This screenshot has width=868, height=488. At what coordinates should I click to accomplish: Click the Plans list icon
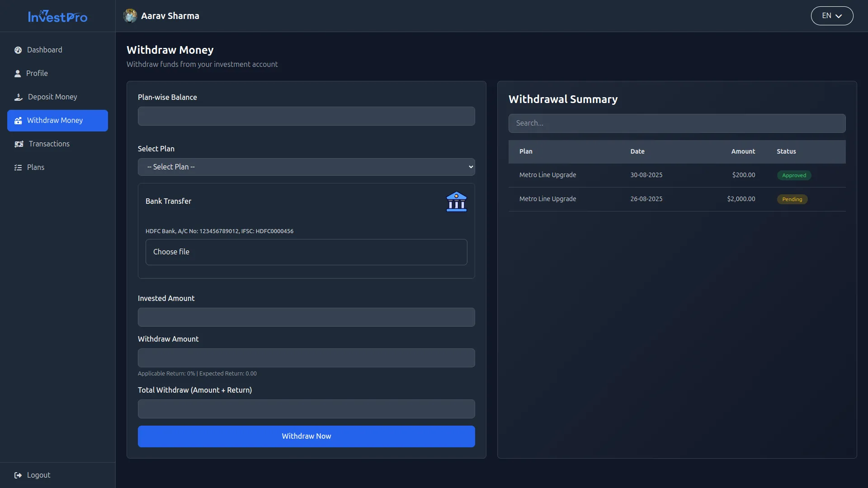click(x=18, y=168)
